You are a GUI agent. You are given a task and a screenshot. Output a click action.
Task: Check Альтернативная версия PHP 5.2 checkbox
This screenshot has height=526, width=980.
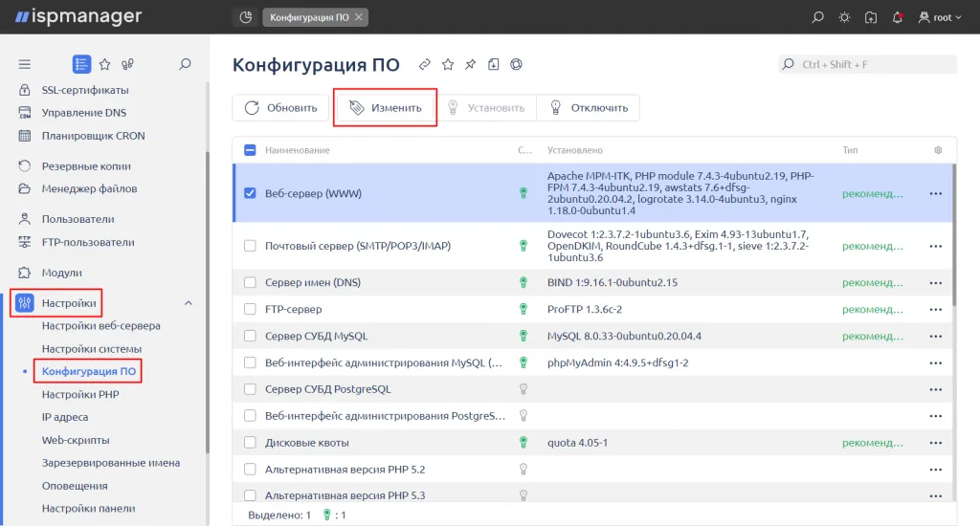click(x=250, y=470)
